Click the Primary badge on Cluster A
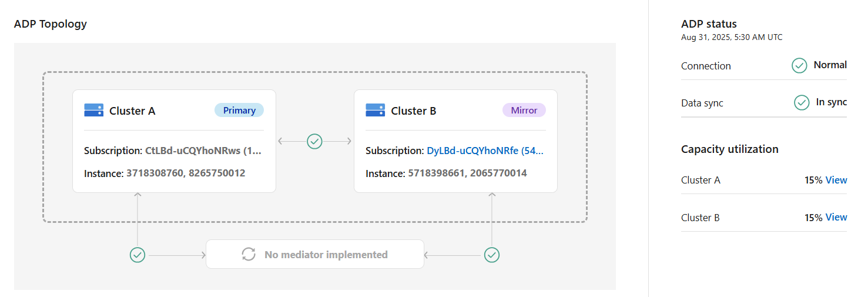 coord(239,110)
